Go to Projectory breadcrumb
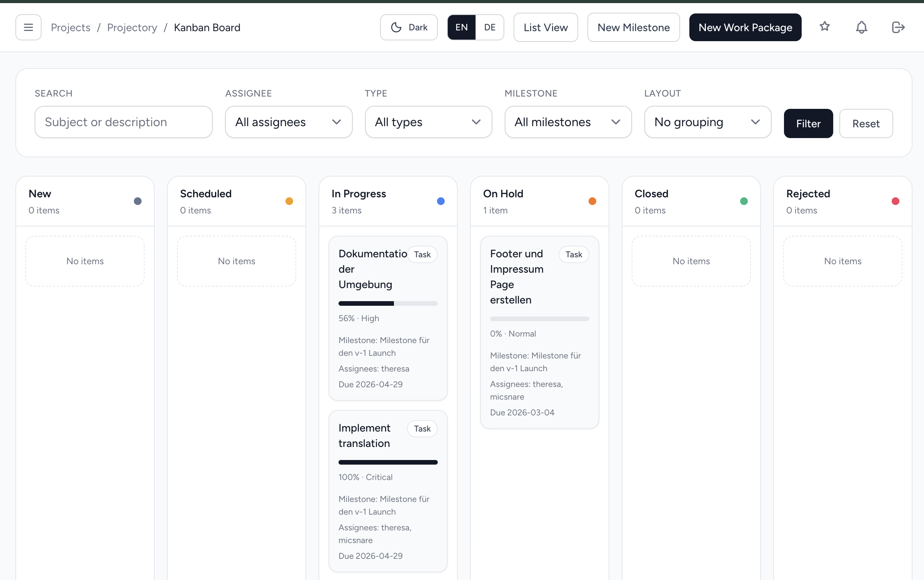Viewport: 924px width, 580px height. (x=132, y=28)
